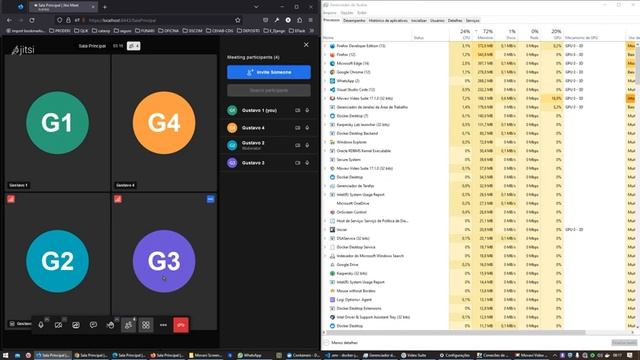Select Gustavo 4 in participants list
The image size is (640, 360).
tap(269, 128)
